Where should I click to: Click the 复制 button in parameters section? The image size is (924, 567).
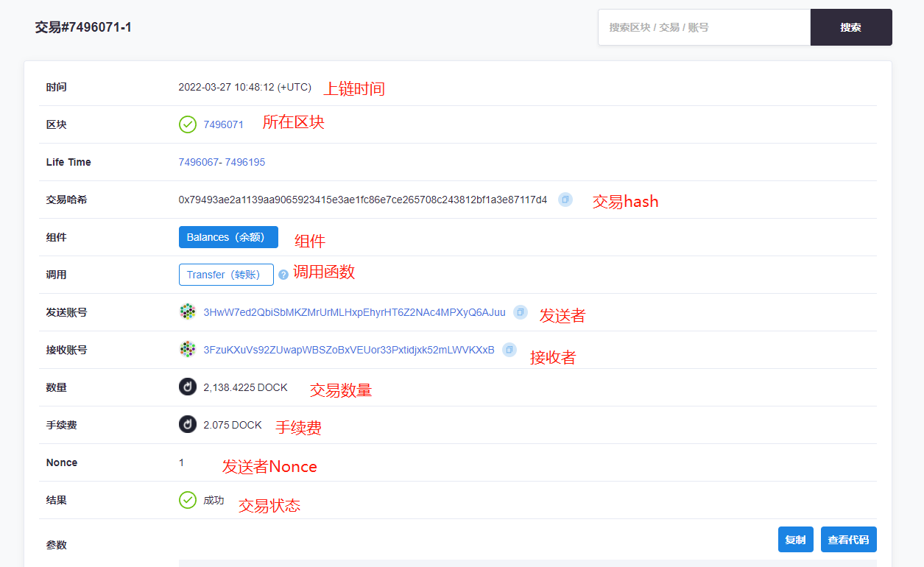[795, 539]
